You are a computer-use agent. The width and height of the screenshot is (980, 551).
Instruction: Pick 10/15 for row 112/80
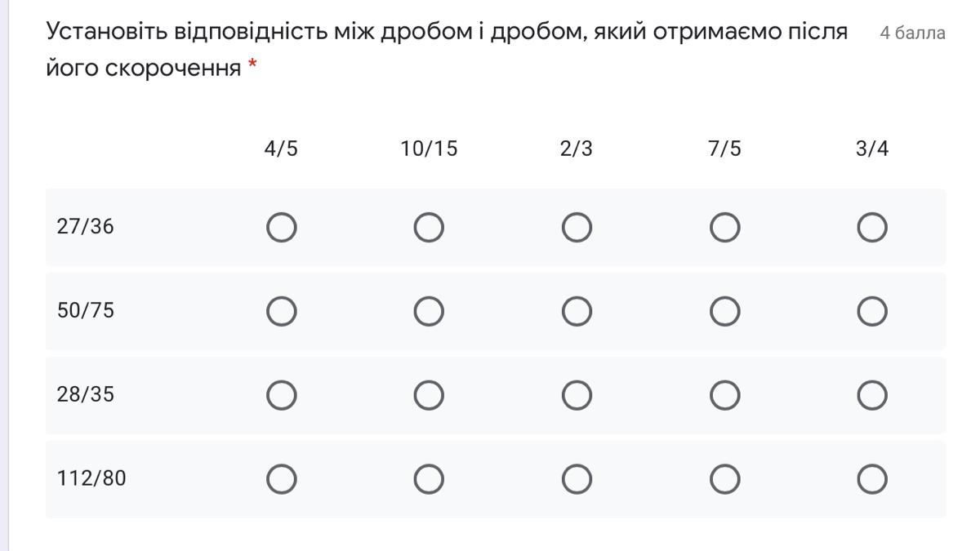(429, 479)
